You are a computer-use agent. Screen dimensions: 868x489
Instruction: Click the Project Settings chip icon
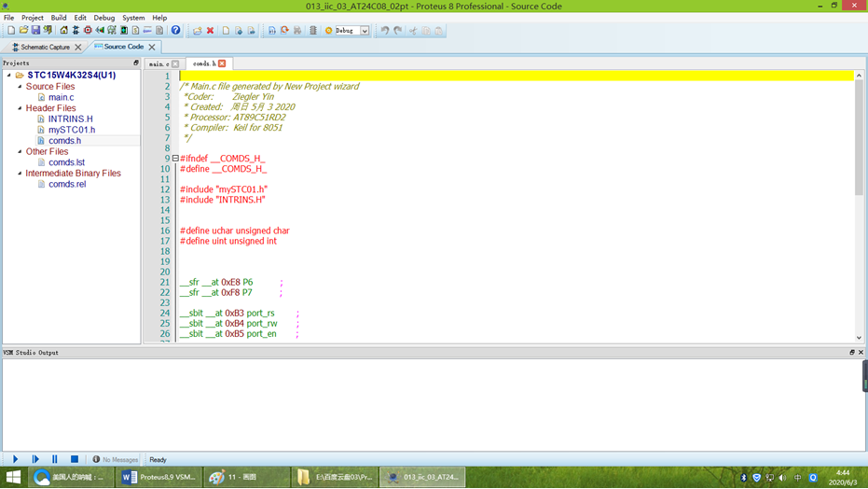(313, 31)
